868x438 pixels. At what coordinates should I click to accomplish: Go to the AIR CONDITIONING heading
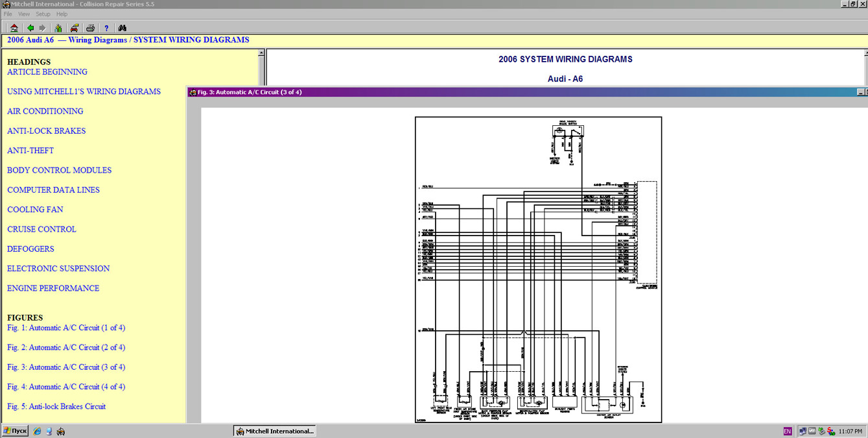[x=45, y=111]
